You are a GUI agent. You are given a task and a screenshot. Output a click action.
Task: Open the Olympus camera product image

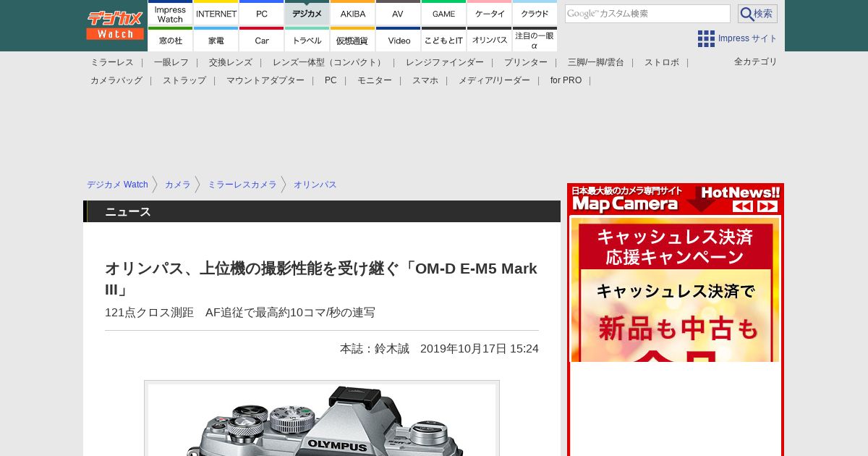[322, 418]
